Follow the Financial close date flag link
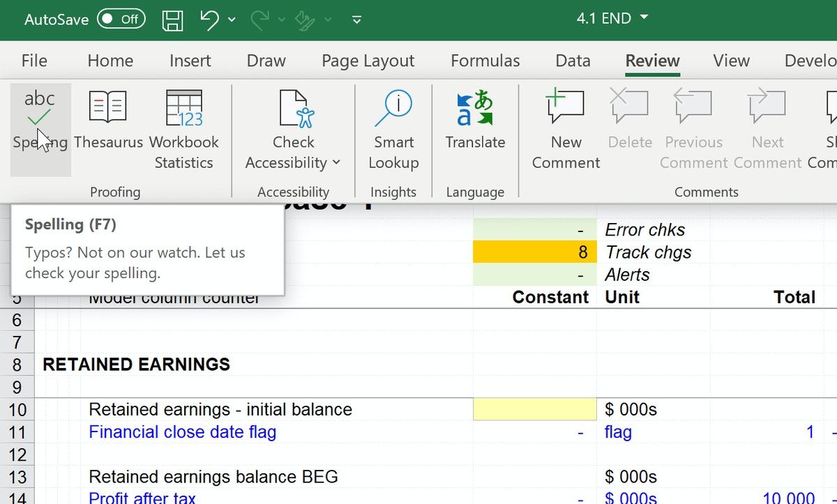837x504 pixels. click(x=182, y=432)
